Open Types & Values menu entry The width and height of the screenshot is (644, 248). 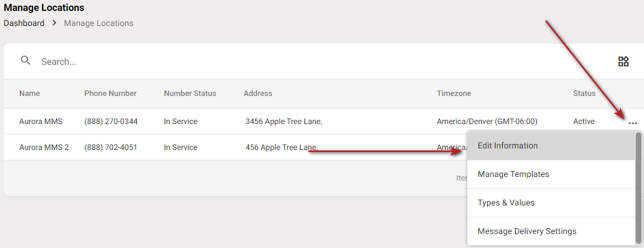pyautogui.click(x=506, y=203)
